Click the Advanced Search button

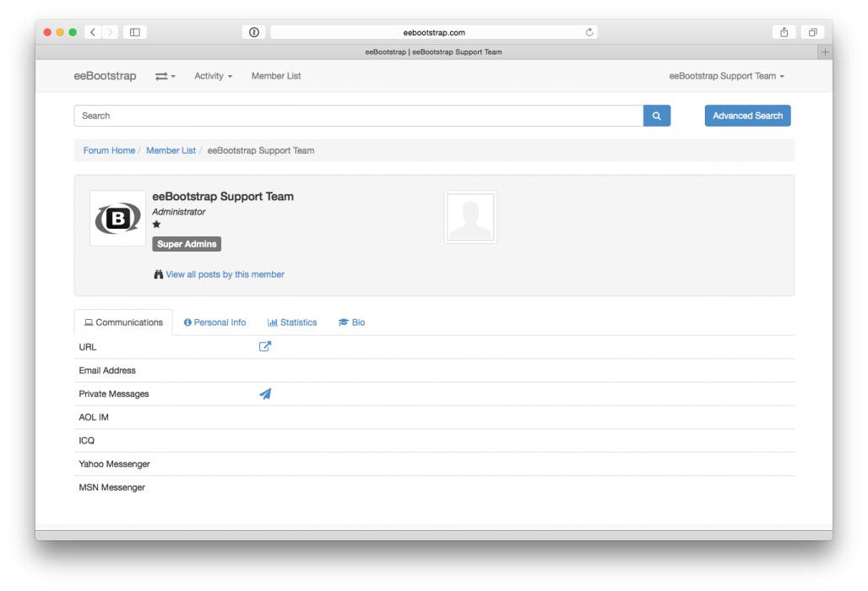click(747, 116)
